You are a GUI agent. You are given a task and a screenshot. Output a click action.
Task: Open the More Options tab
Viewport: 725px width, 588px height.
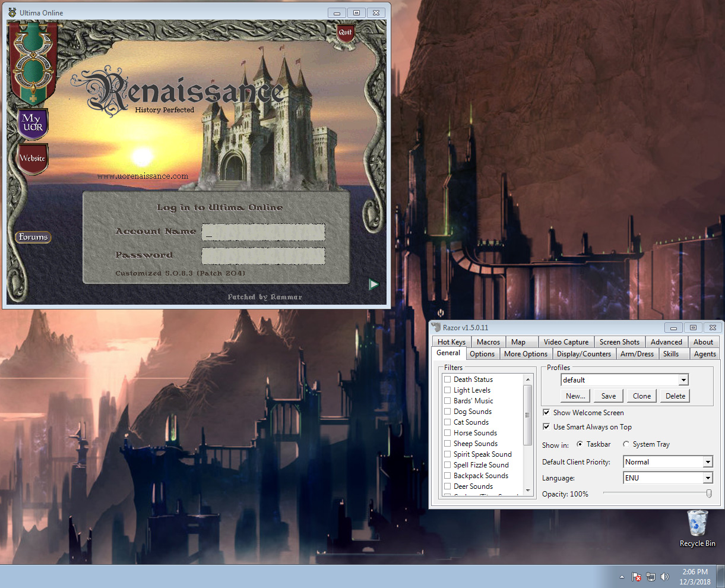pyautogui.click(x=526, y=354)
